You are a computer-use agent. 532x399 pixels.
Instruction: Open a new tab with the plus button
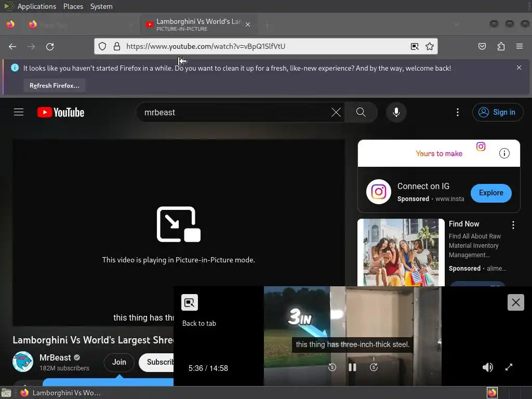tap(268, 24)
